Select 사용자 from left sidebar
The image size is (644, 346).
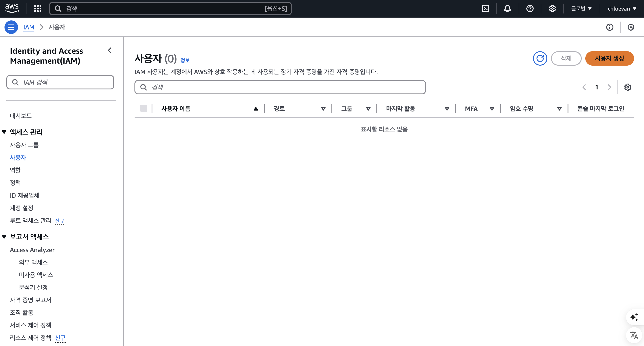coord(18,157)
